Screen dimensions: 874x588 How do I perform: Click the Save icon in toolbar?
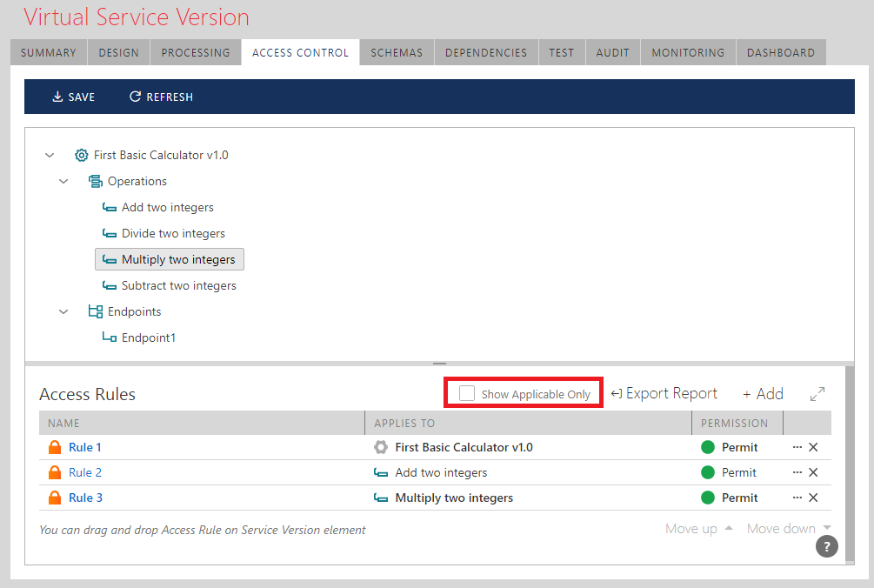click(x=58, y=97)
